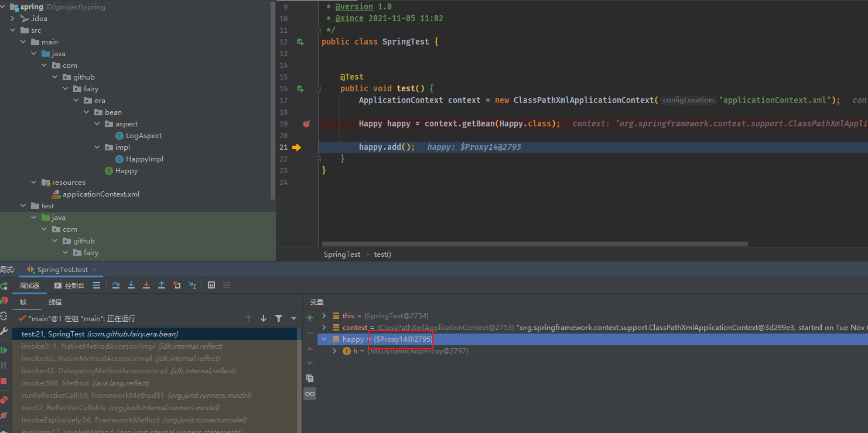Toggle breakpoint on line 19 gutter

point(306,123)
